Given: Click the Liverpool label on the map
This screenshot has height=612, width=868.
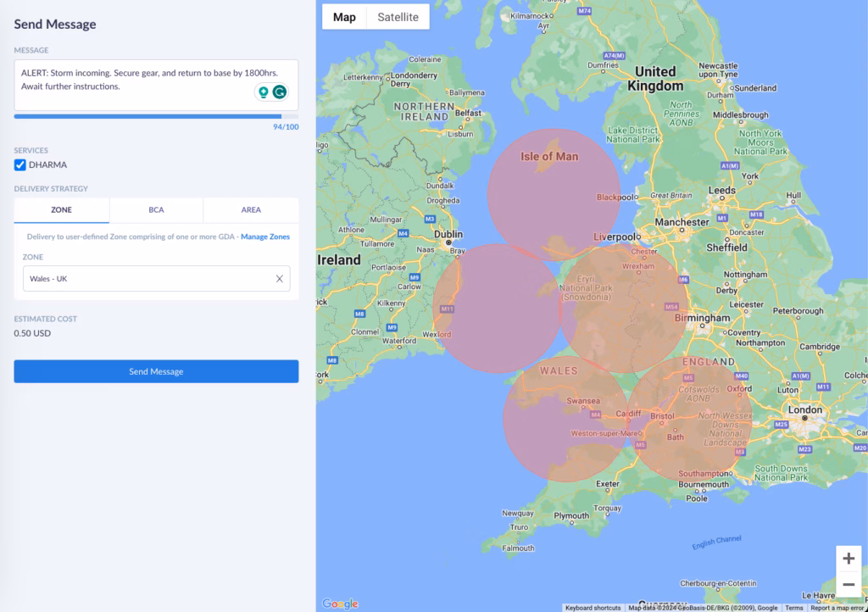Looking at the screenshot, I should (614, 236).
